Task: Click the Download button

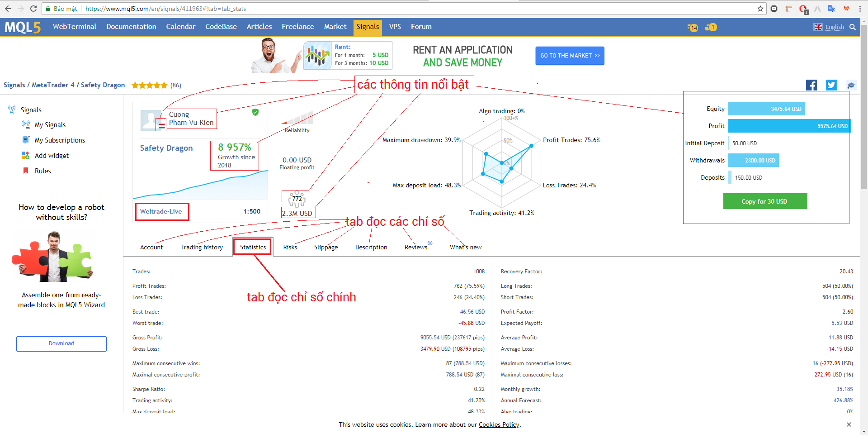Action: [61, 343]
